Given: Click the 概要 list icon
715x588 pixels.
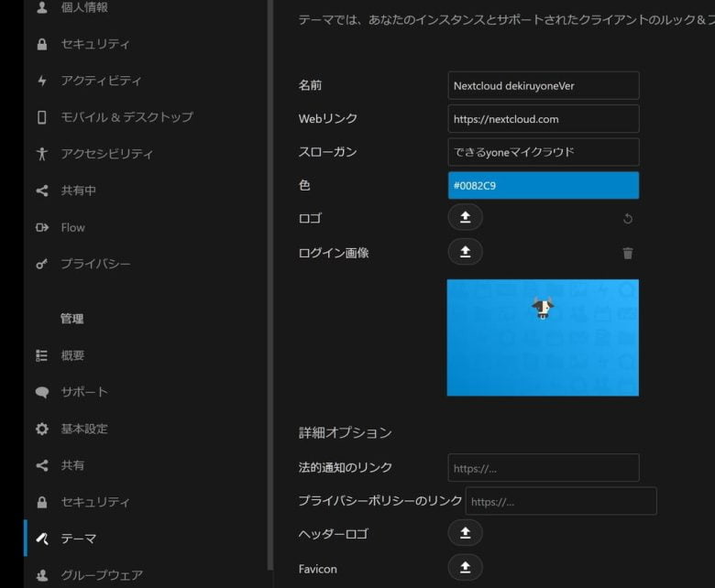Looking at the screenshot, I should tap(42, 355).
